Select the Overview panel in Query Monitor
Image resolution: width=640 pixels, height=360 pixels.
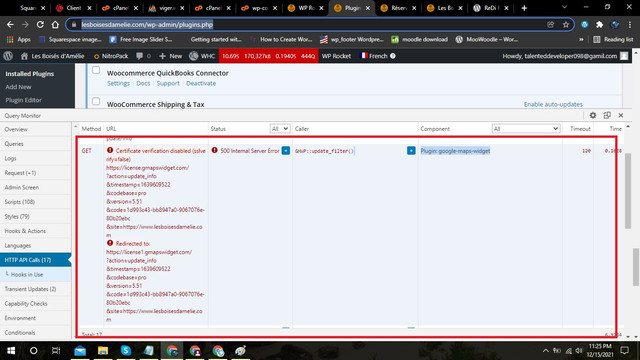click(x=16, y=129)
